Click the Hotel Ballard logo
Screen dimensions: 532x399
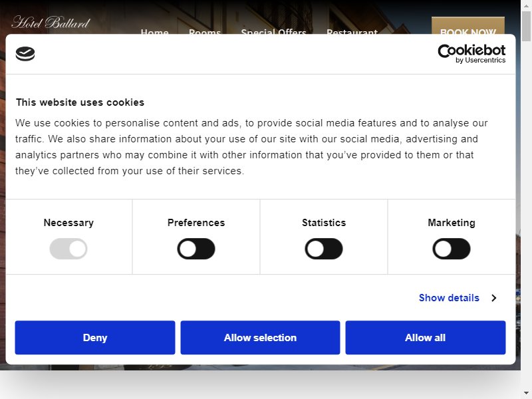coord(51,23)
